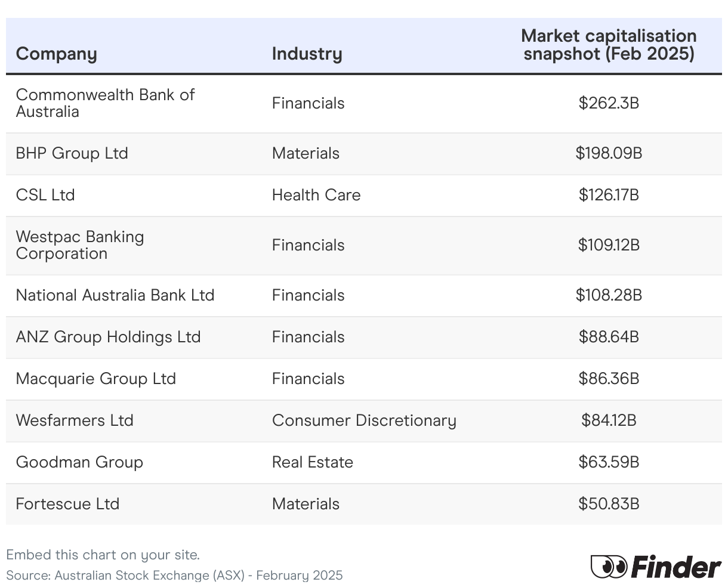Viewport: 728px width, 588px height.
Task: Click the Industry column header
Action: tap(307, 54)
